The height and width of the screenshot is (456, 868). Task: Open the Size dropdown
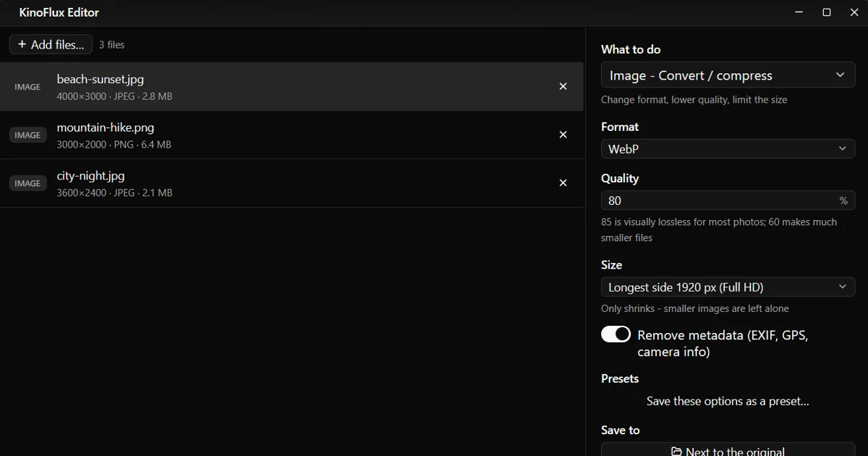pos(728,287)
